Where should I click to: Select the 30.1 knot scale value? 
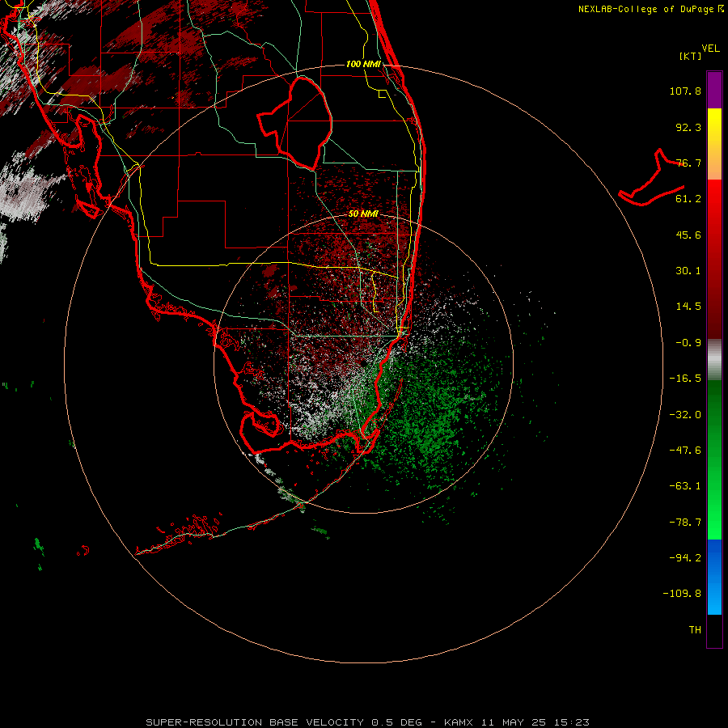[x=688, y=271]
